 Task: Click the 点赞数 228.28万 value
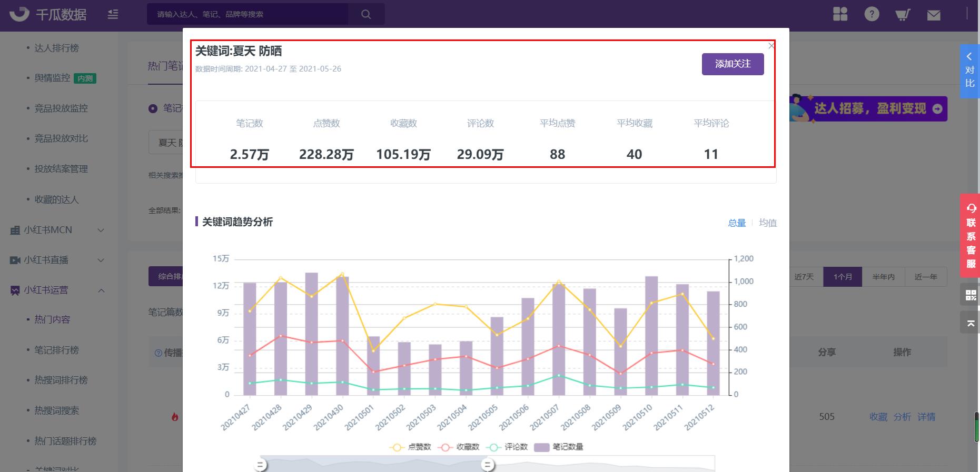tap(326, 154)
